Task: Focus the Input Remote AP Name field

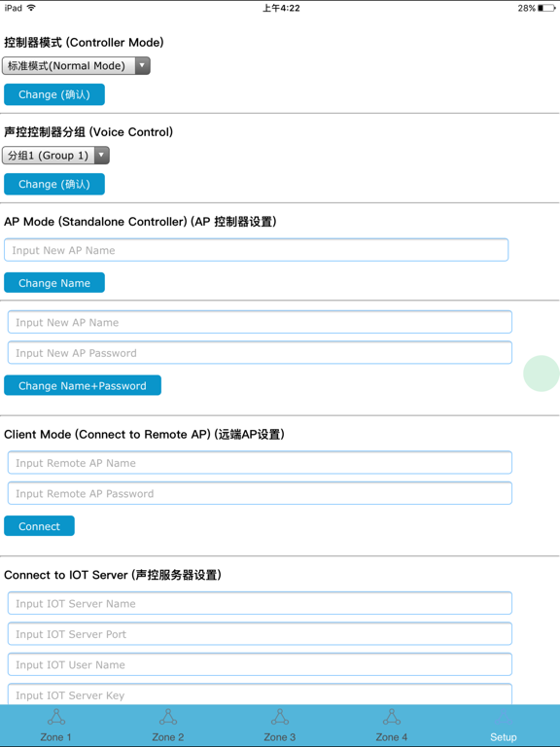Action: pos(260,463)
